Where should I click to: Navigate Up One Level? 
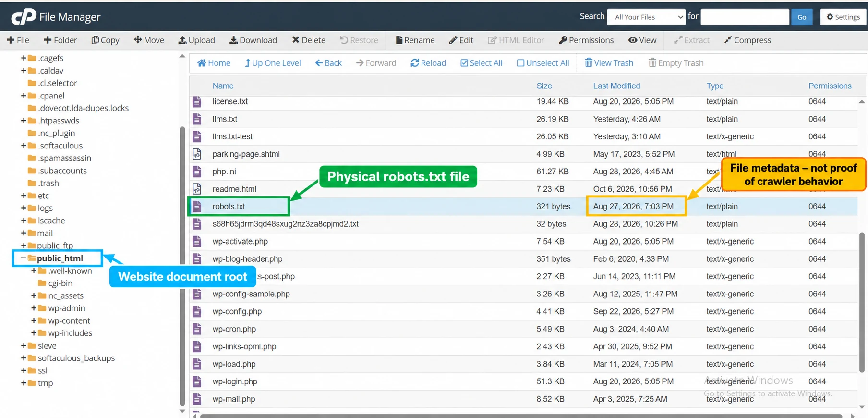pyautogui.click(x=273, y=63)
